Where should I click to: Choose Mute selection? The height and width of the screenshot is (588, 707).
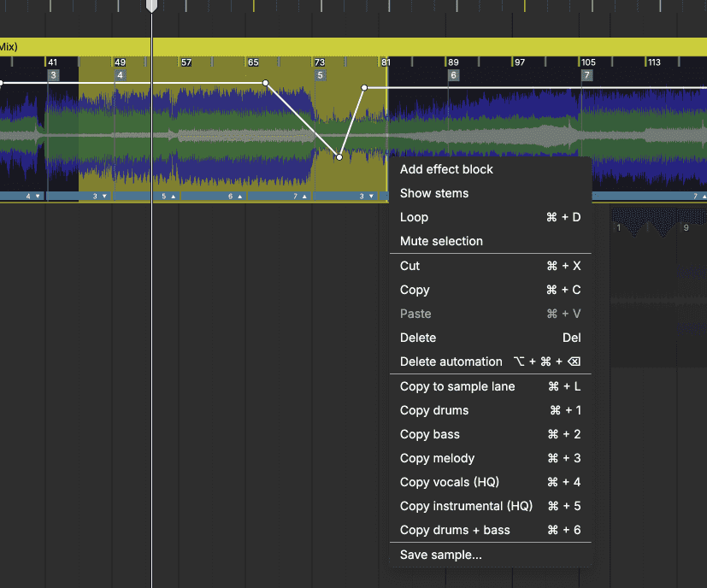(441, 241)
